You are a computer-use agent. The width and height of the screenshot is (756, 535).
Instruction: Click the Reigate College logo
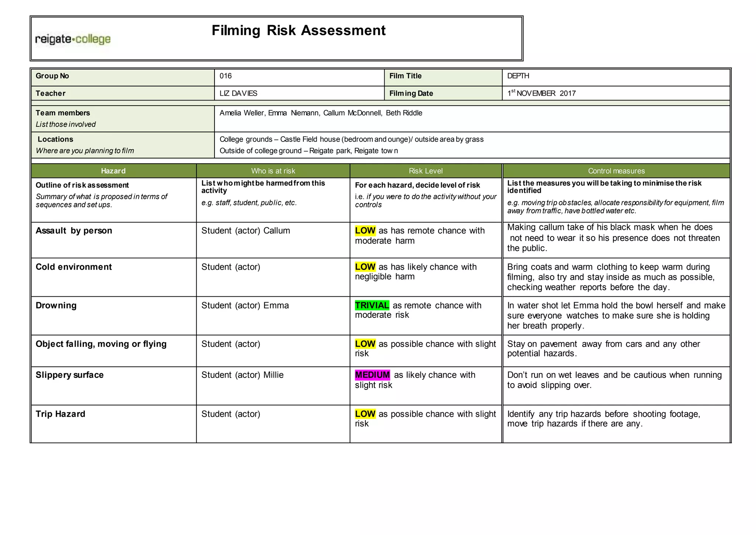click(73, 39)
